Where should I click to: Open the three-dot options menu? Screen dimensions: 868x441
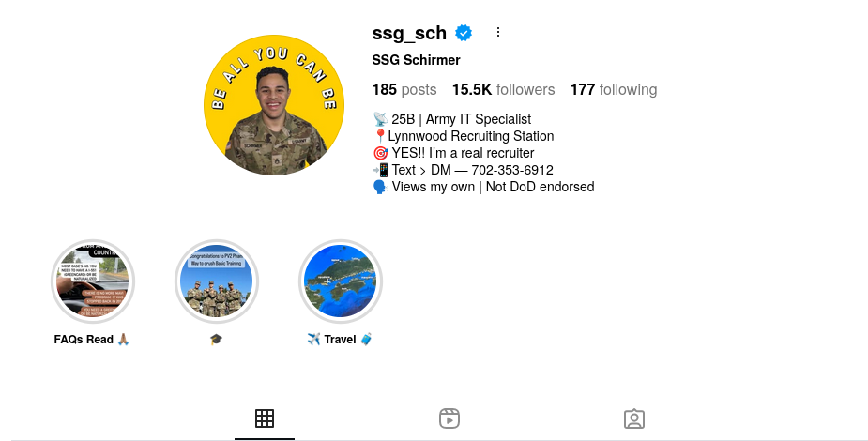pos(497,33)
